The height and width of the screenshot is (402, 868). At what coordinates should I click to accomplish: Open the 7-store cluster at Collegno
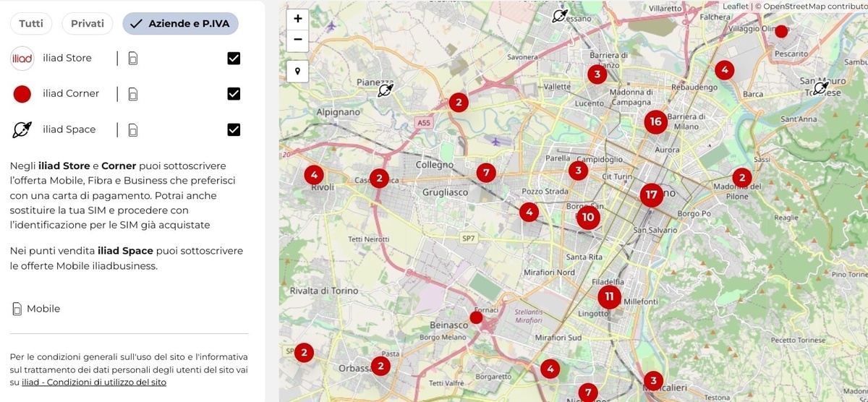[486, 173]
